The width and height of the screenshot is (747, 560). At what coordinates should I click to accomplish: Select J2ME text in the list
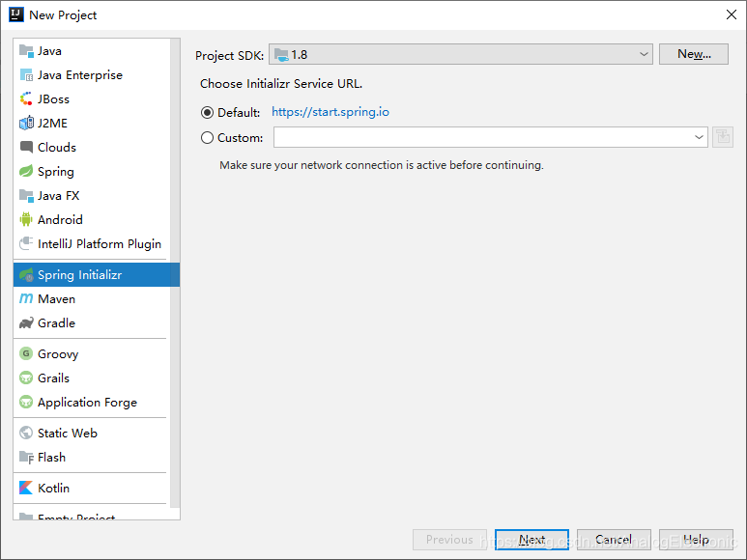52,124
